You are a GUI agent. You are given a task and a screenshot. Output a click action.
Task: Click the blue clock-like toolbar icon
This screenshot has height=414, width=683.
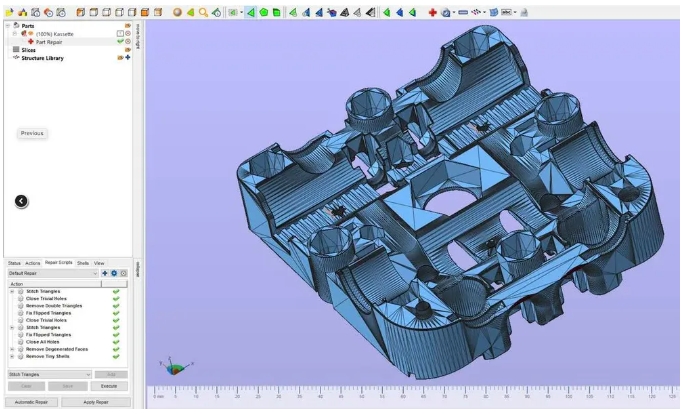click(x=445, y=12)
